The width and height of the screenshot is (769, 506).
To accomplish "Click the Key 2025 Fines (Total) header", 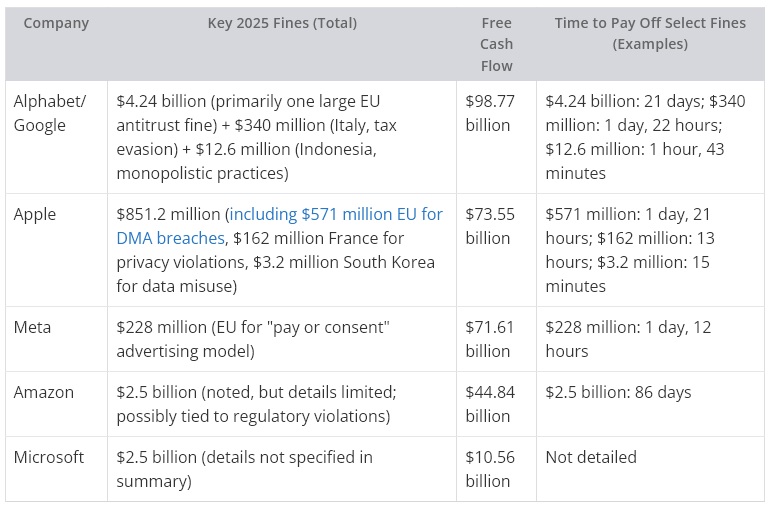I will [x=281, y=23].
